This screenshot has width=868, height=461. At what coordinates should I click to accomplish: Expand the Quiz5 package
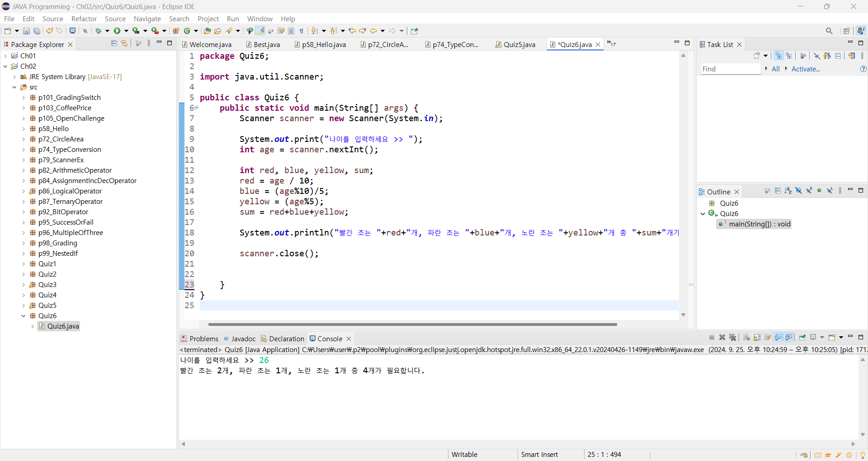coord(24,306)
